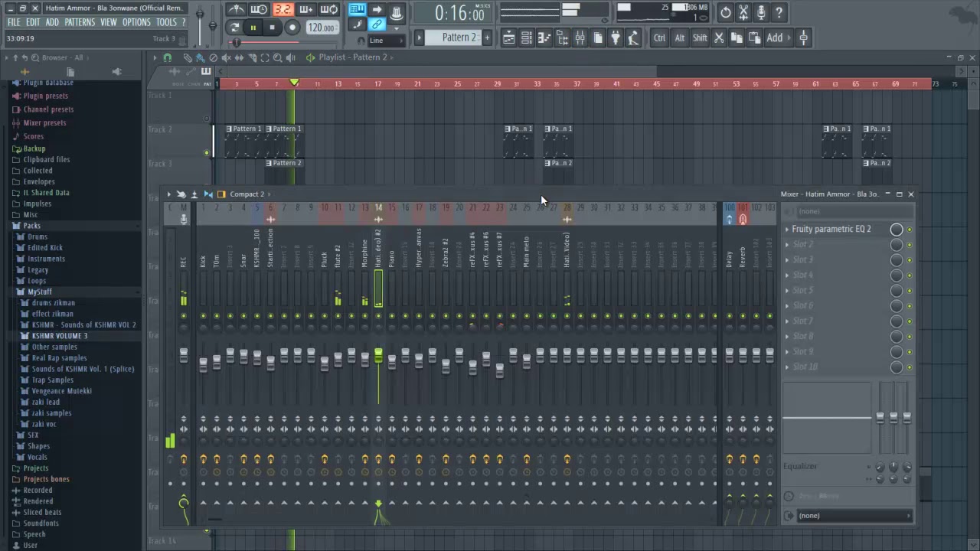Click Fruity parametric EQ 2 mix knob
Screen dimensions: 980x551
[896, 230]
